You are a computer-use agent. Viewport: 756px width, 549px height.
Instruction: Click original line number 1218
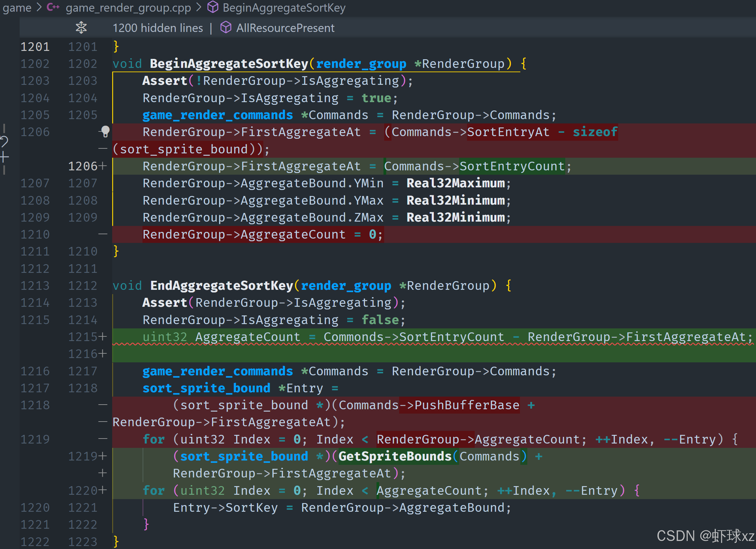(x=35, y=405)
